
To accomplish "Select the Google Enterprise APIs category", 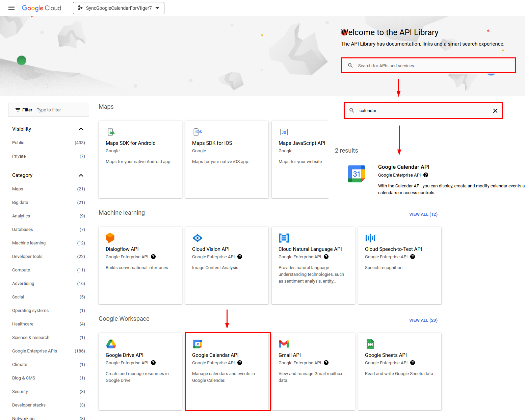I will [34, 351].
